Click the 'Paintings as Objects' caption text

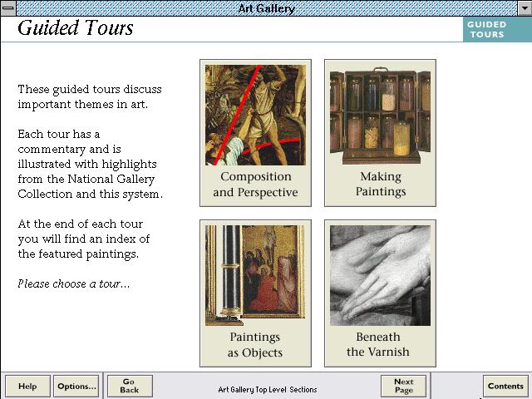tap(255, 344)
